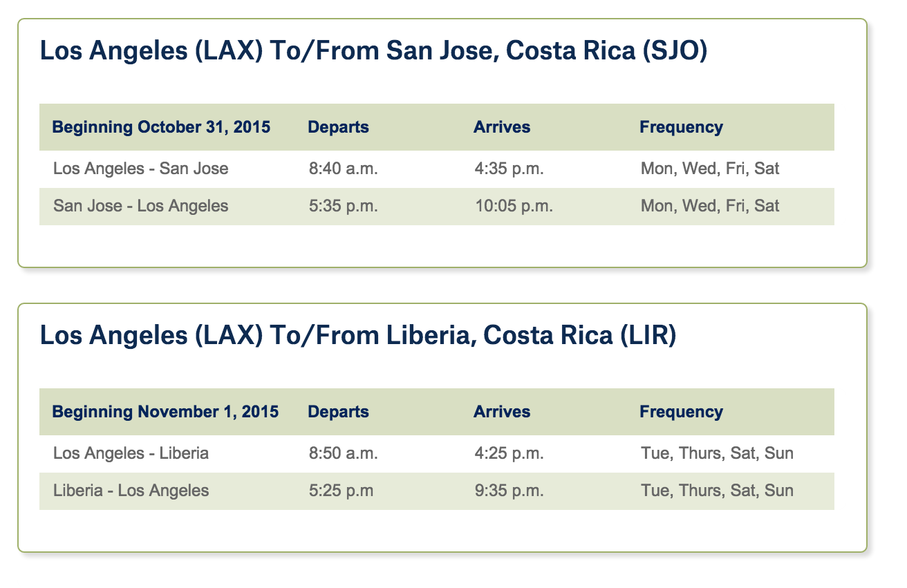Screen dimensions: 907x588
Task: Click Arrives column header in San Jose table
Action: point(502,127)
